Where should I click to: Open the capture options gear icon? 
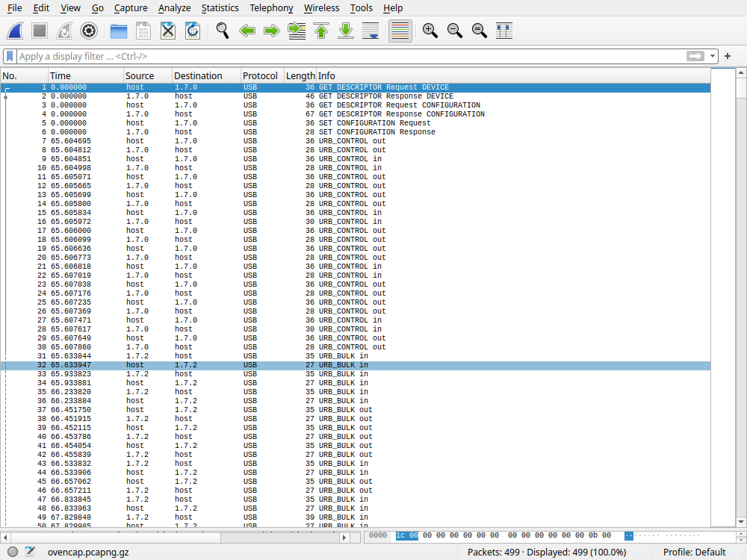(x=89, y=31)
